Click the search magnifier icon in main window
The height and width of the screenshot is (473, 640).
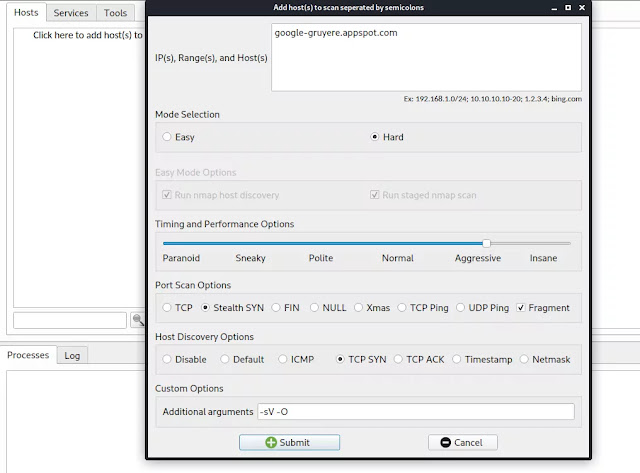coord(138,320)
